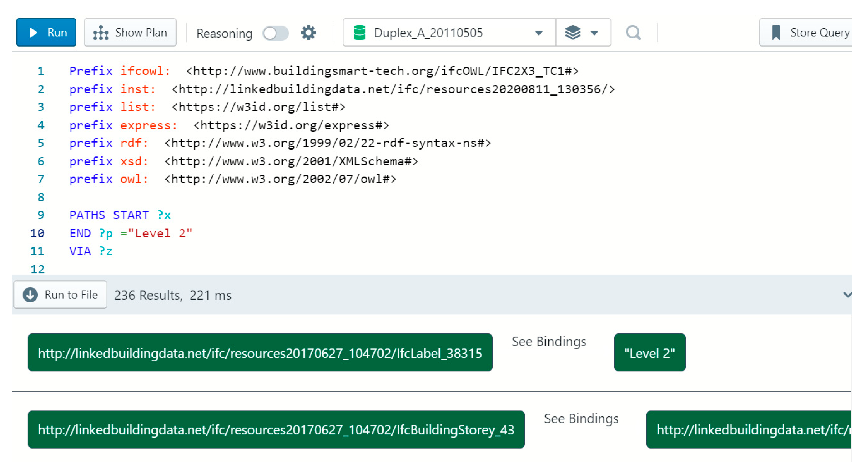Viewport: 868px width, 462px height.
Task: Expand the dropdown arrow beside layers icon
Action: pos(594,33)
